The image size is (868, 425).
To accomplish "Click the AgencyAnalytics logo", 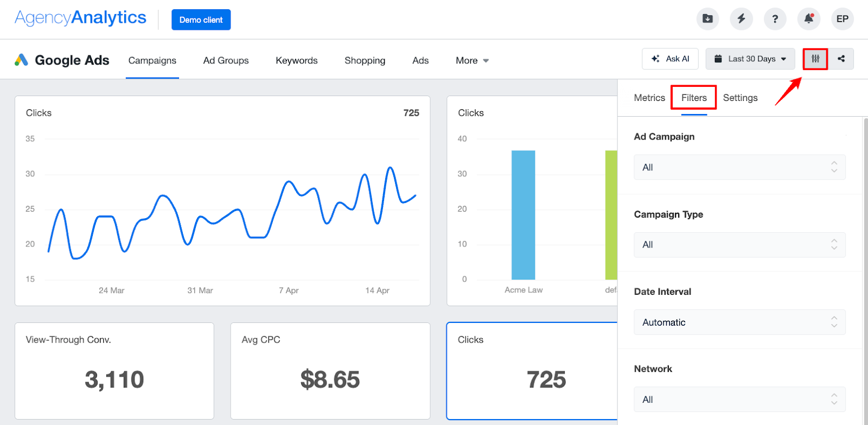I will click(x=80, y=18).
